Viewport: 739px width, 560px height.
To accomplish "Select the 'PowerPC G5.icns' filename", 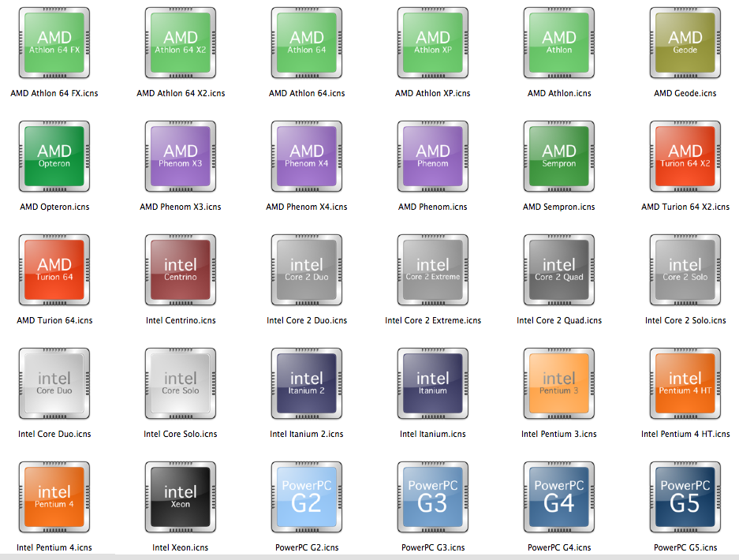I will 685,547.
